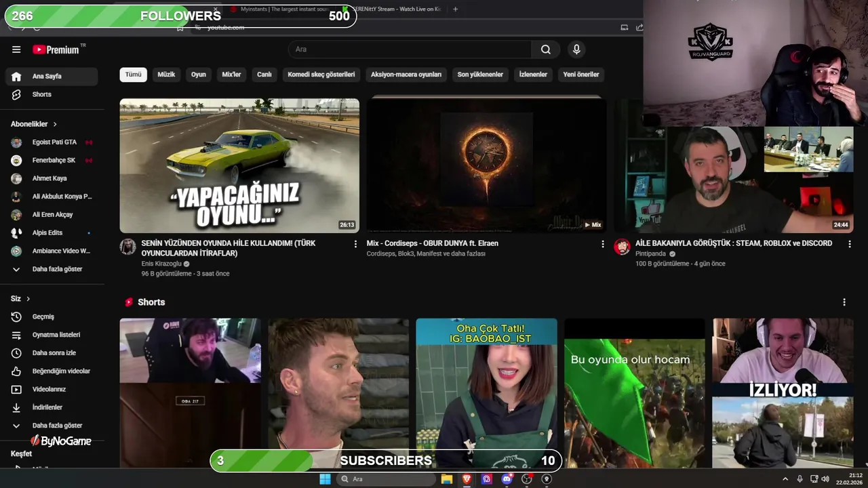Open options menu for Cordiseps mix

coord(603,244)
